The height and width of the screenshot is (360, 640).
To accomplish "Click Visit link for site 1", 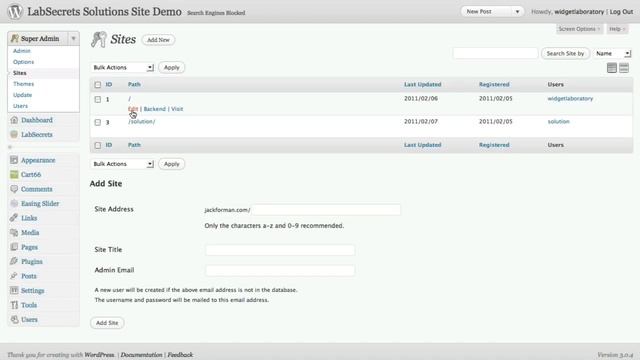I will click(x=177, y=109).
